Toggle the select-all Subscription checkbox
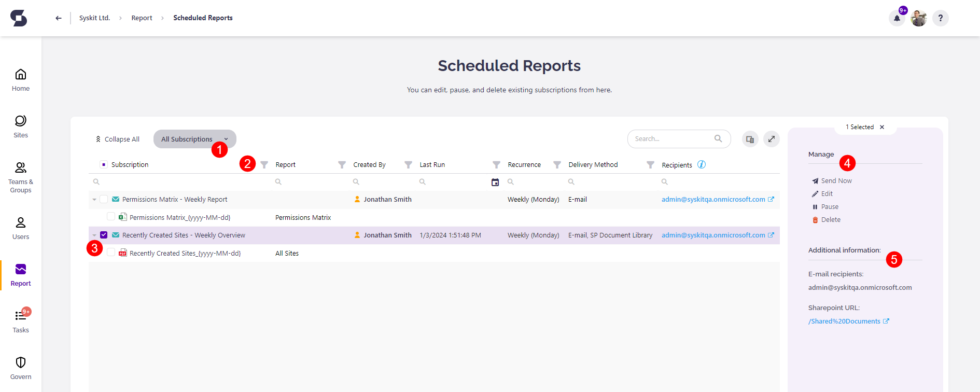The image size is (980, 392). click(104, 164)
